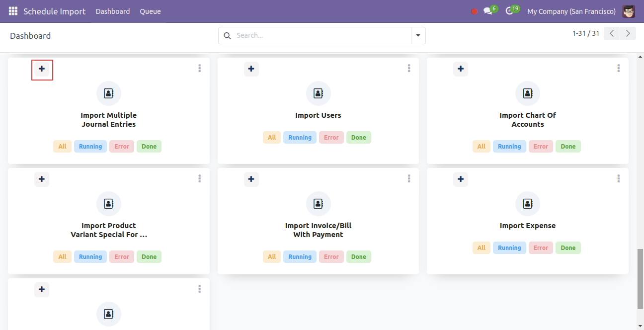
Task: Click Running on Import Chart Of Accounts
Action: click(509, 147)
